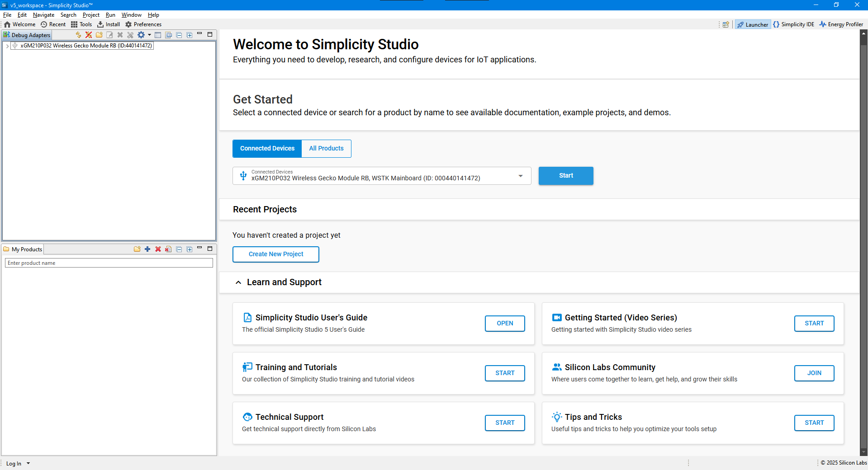Open the Navigate menu
This screenshot has height=470, width=868.
pyautogui.click(x=43, y=15)
